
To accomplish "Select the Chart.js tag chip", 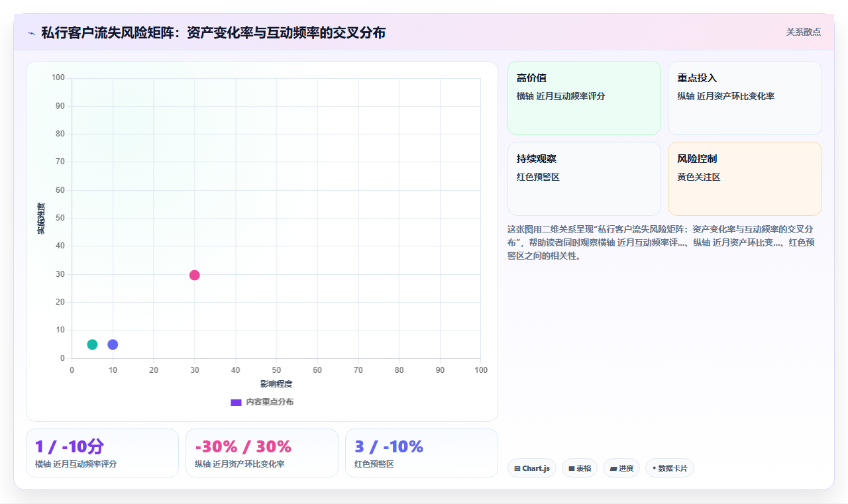I will (532, 468).
